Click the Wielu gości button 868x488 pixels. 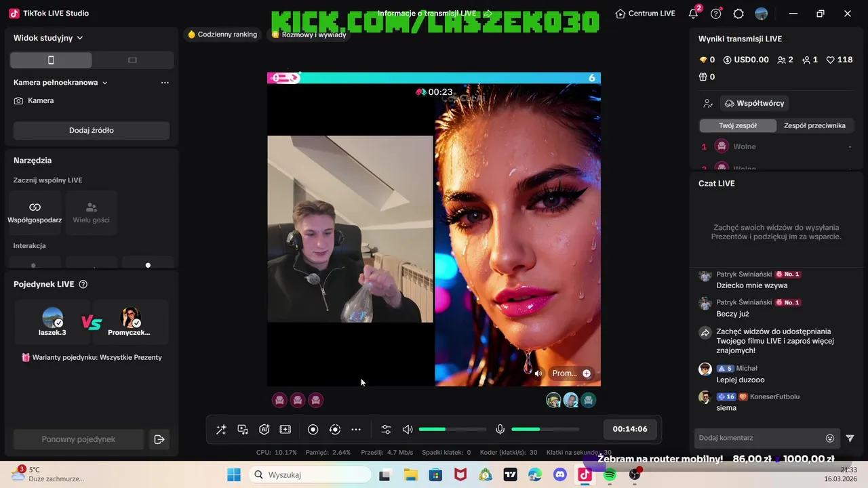91,212
